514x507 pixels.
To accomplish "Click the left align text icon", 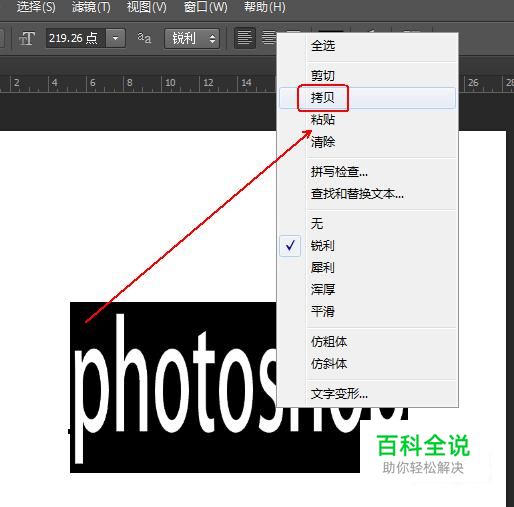I will coord(245,38).
